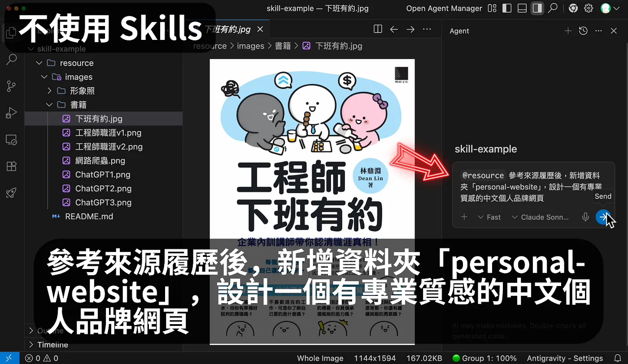Add context with the plus icon in chat box
Screen dimensions: 628x364
point(464,217)
